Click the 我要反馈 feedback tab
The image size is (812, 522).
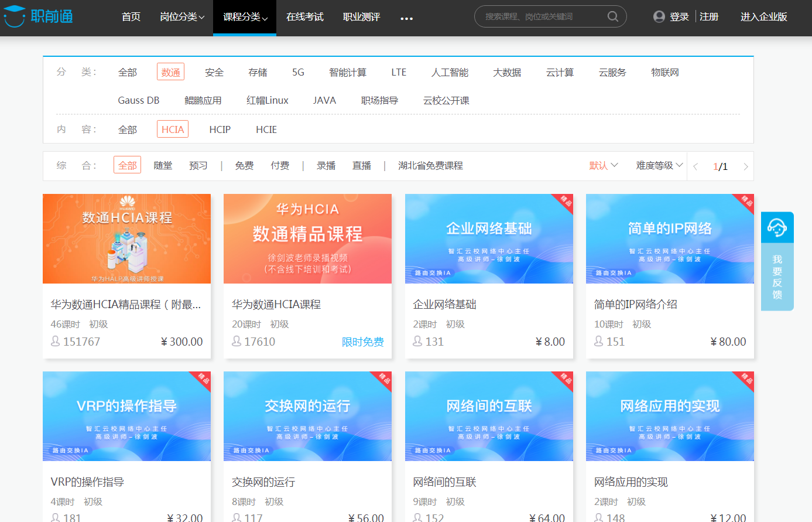[777, 277]
